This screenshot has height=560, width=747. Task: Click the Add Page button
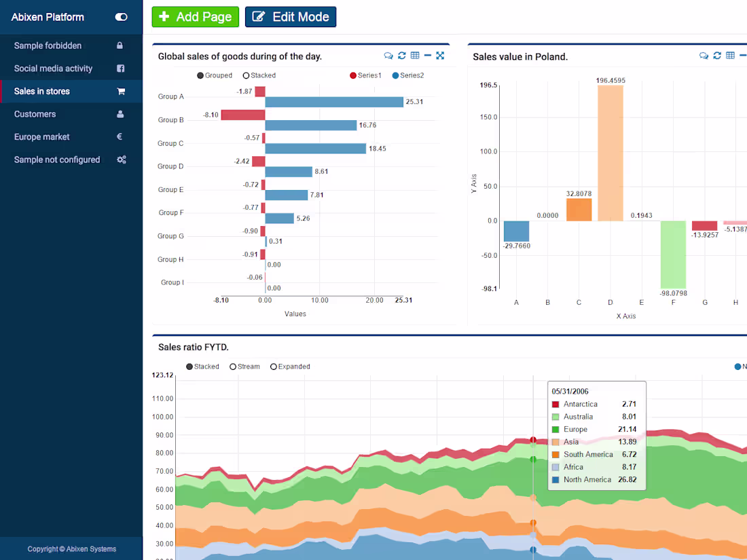(x=195, y=17)
